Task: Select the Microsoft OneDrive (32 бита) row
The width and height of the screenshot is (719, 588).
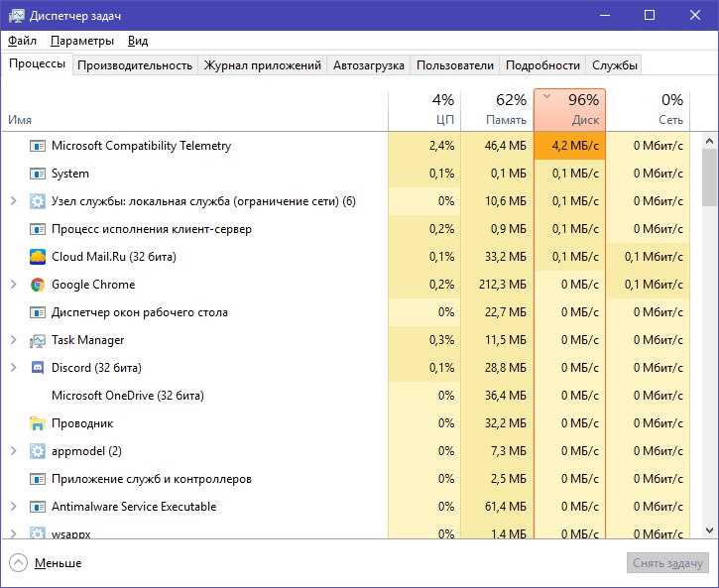Action: [346, 396]
